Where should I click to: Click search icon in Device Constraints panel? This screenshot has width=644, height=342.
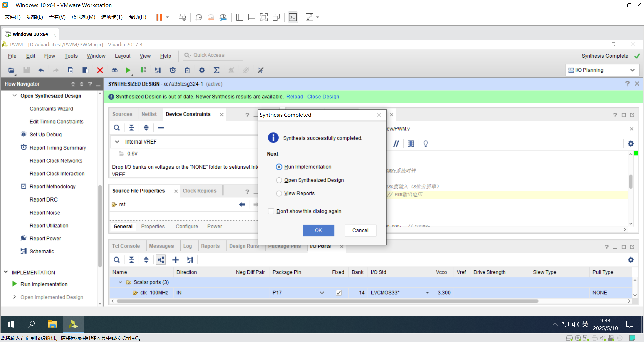coord(117,128)
